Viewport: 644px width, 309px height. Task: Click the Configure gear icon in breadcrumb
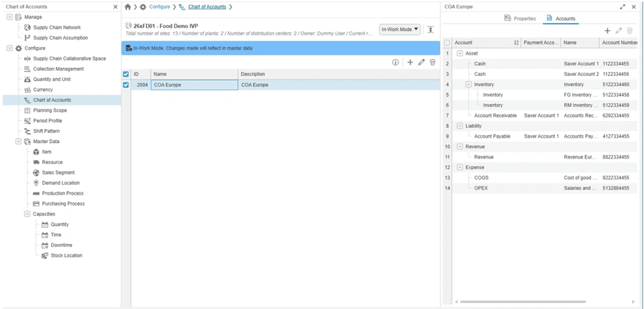pos(143,7)
